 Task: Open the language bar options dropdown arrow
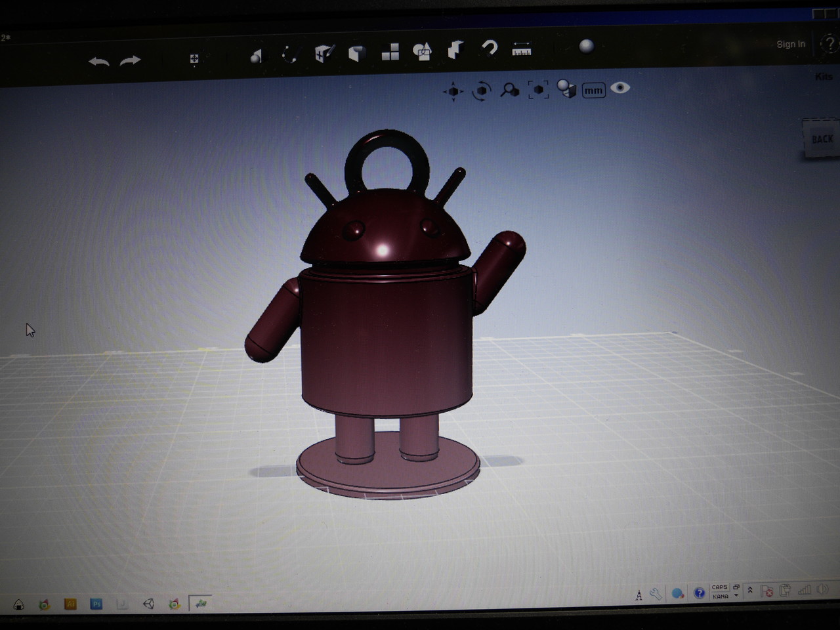pyautogui.click(x=736, y=595)
